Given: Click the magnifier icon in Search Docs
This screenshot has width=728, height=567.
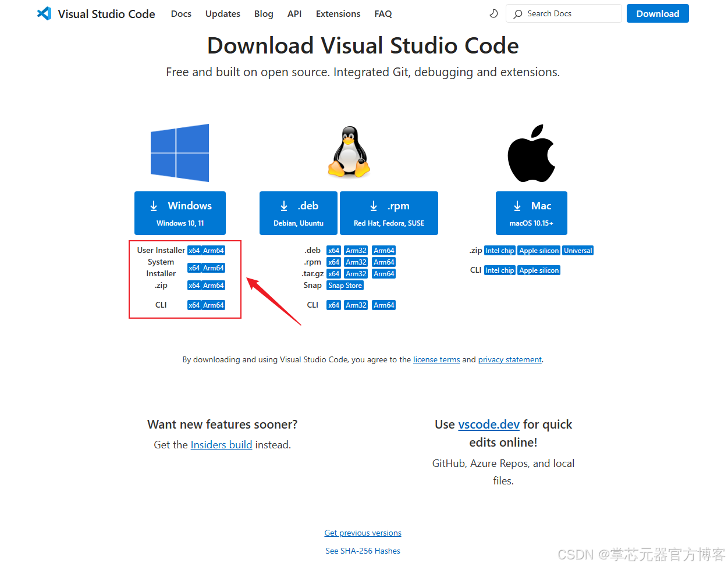Looking at the screenshot, I should click(518, 14).
